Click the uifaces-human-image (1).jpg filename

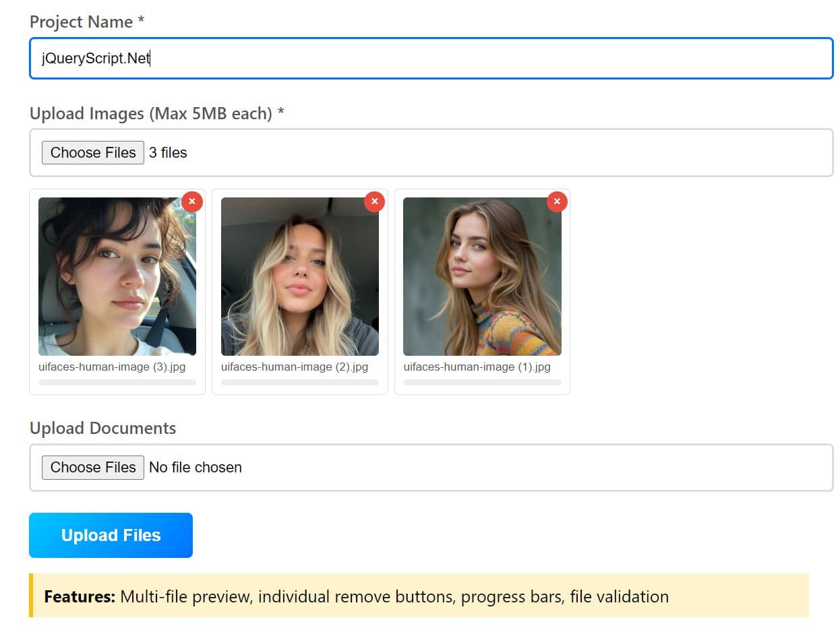[477, 367]
